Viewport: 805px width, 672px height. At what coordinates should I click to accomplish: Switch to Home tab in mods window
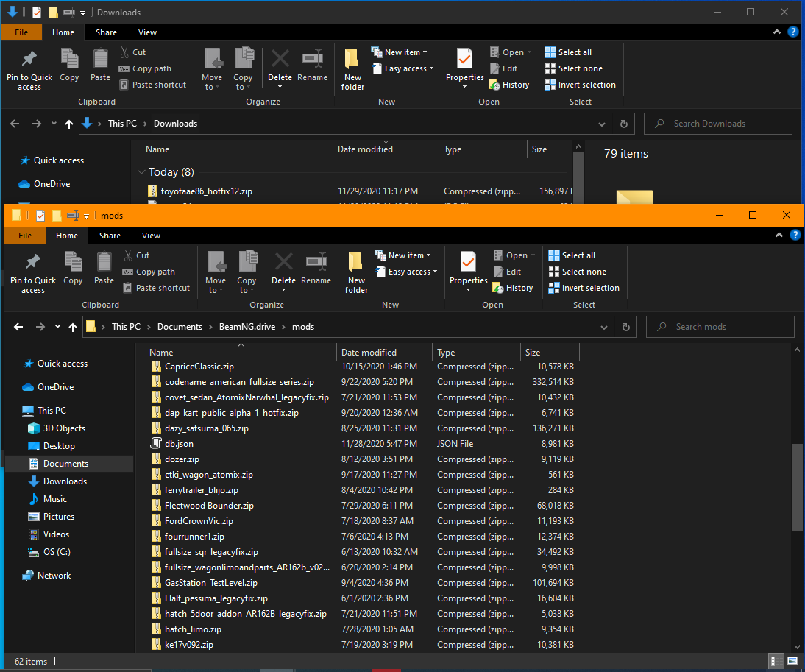tap(67, 236)
